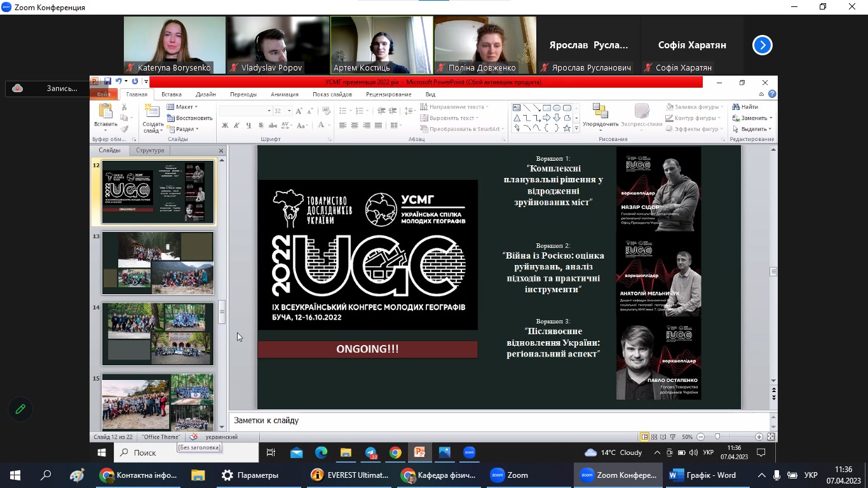The height and width of the screenshot is (488, 868).
Task: Switch to the Структура outline tab
Action: [150, 151]
